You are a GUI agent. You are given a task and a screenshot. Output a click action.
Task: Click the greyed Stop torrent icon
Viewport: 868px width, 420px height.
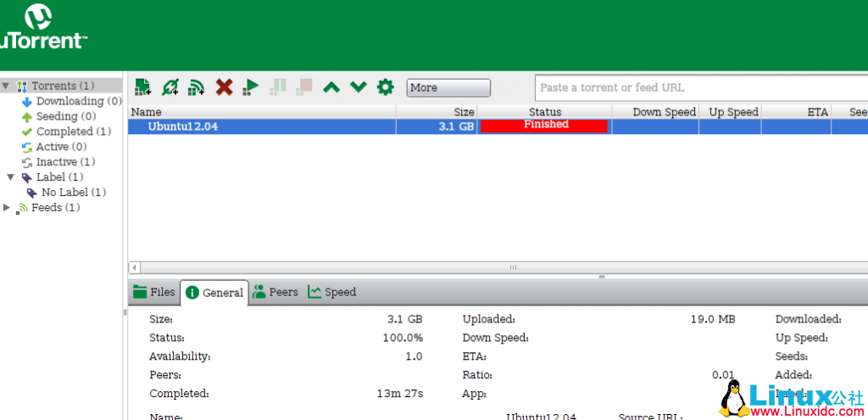coord(304,87)
